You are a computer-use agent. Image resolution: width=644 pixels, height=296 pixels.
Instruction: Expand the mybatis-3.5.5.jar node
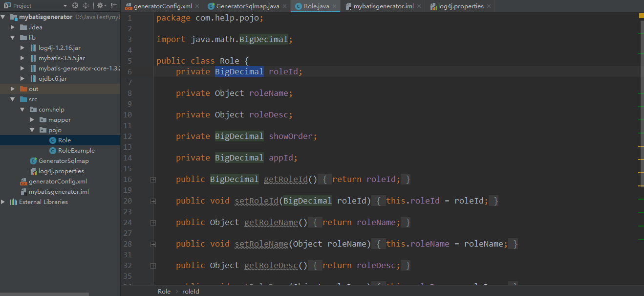[x=22, y=58]
